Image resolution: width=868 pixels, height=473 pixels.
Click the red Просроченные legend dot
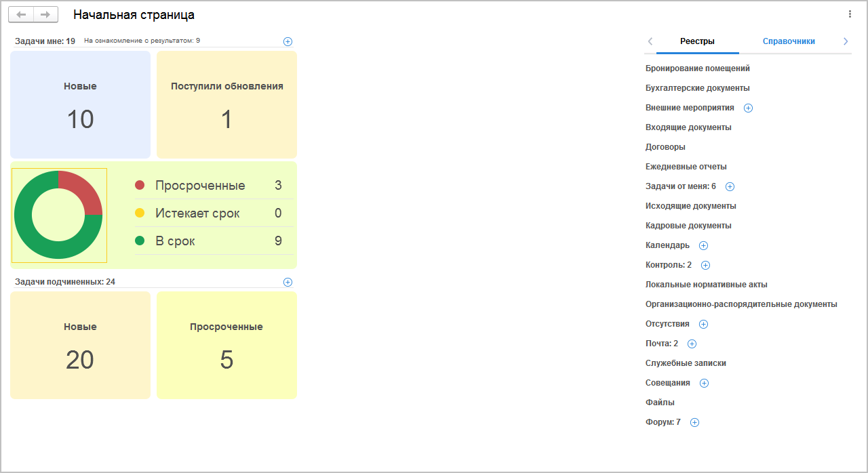point(140,185)
